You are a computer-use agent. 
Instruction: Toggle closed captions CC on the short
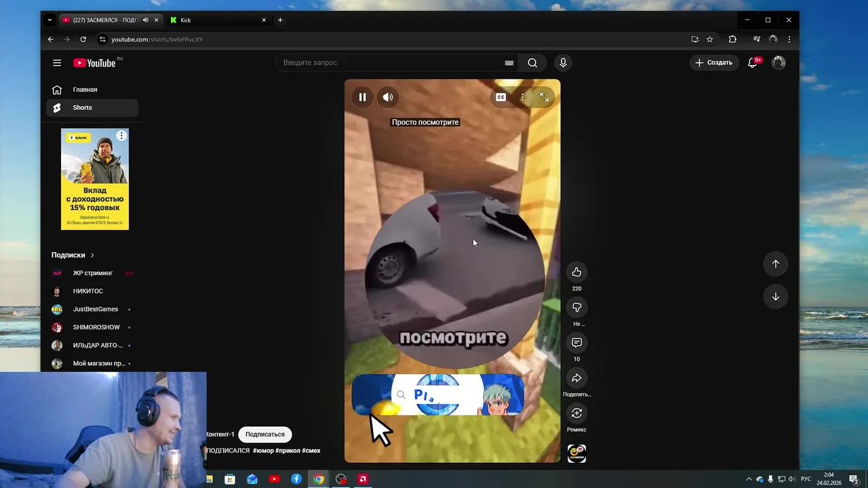pyautogui.click(x=500, y=97)
